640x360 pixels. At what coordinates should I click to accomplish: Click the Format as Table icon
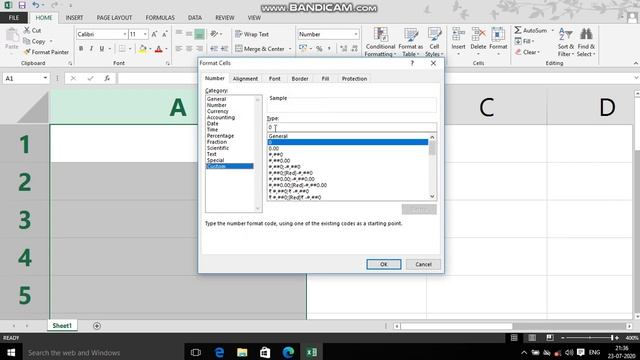tap(411, 35)
